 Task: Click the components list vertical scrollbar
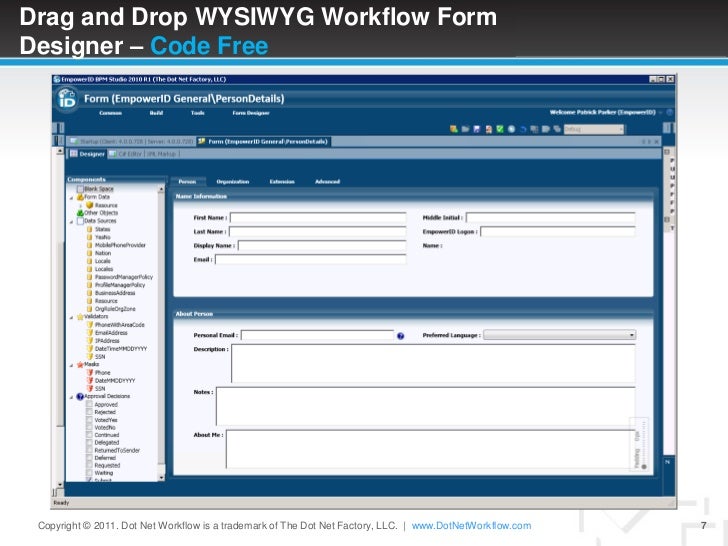click(161, 332)
